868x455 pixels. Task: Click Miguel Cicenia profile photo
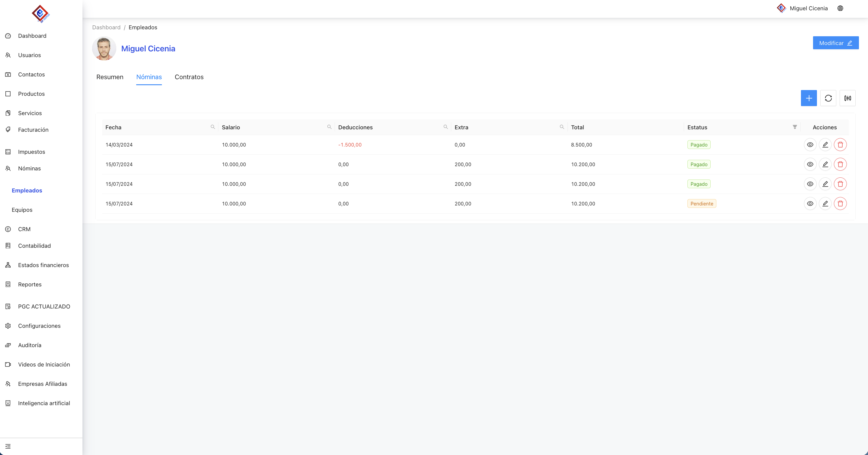tap(104, 49)
